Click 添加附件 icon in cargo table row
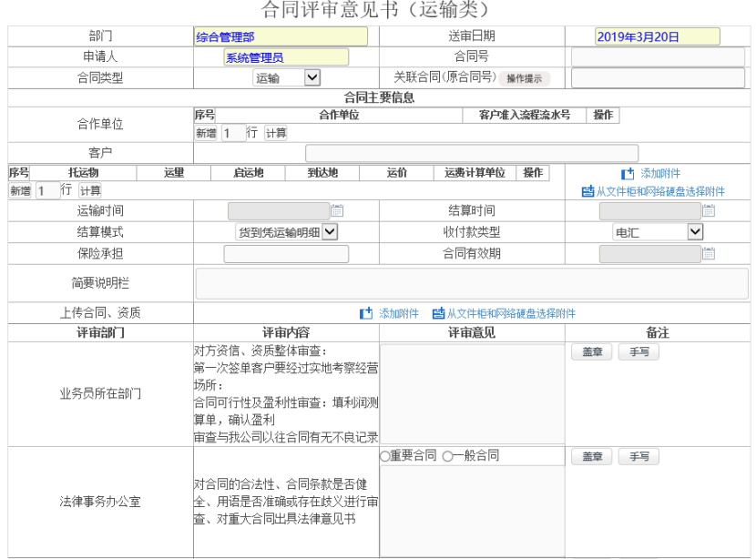 tap(627, 174)
